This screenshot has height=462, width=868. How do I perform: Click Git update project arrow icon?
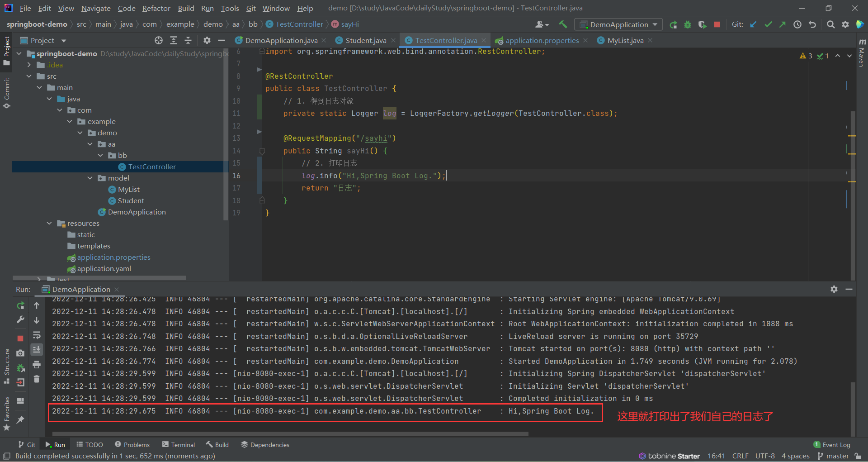click(753, 24)
